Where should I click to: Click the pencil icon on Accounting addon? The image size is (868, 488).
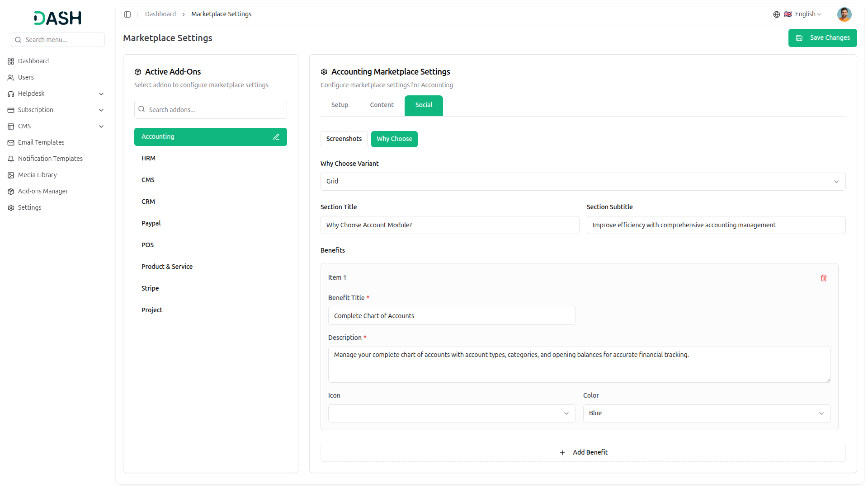(x=276, y=137)
